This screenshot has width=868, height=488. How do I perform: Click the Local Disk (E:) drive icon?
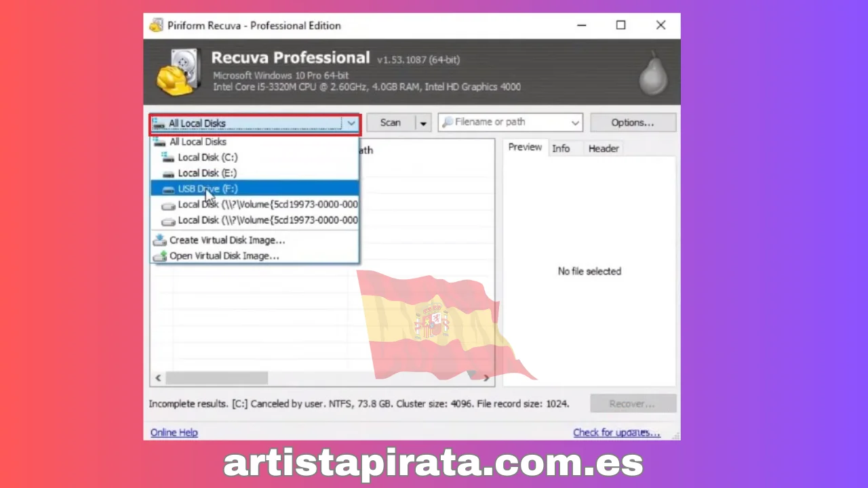[168, 174]
